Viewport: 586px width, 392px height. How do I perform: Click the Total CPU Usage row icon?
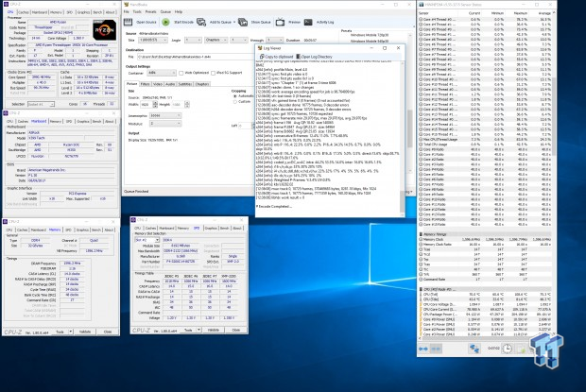point(421,145)
